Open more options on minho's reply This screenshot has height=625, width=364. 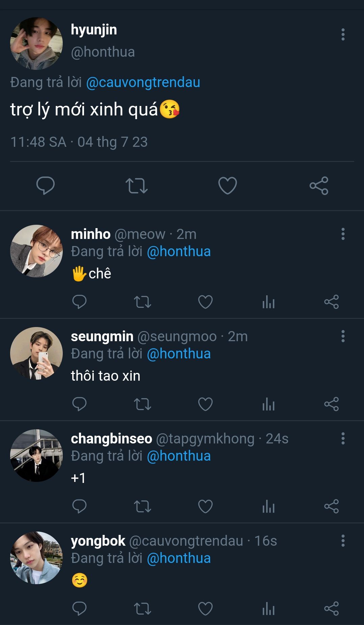coord(343,234)
